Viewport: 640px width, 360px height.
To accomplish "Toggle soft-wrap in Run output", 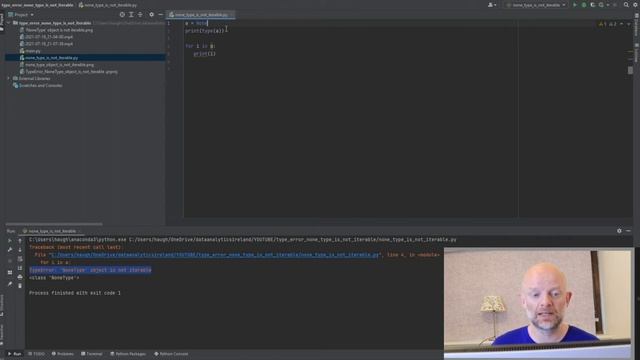I will coord(20,259).
